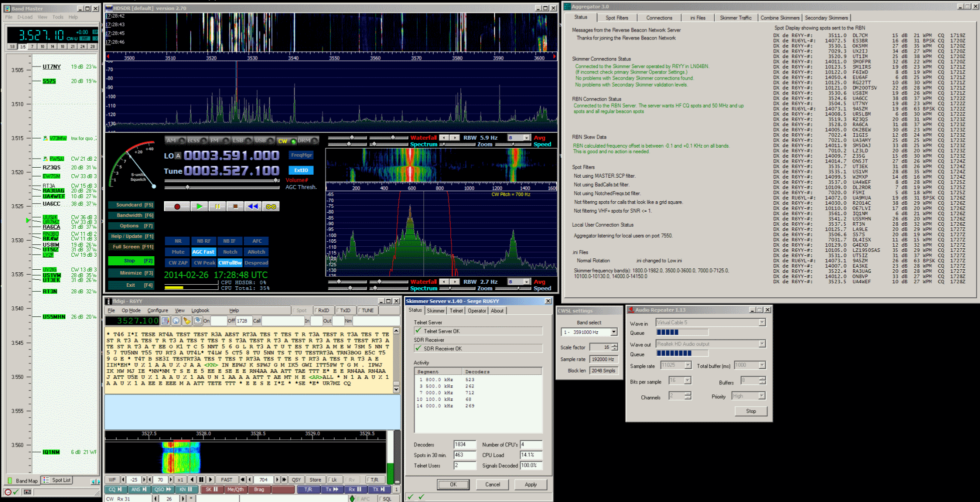The height and width of the screenshot is (502, 980).
Task: Click the fldigi Call input field
Action: click(x=282, y=320)
